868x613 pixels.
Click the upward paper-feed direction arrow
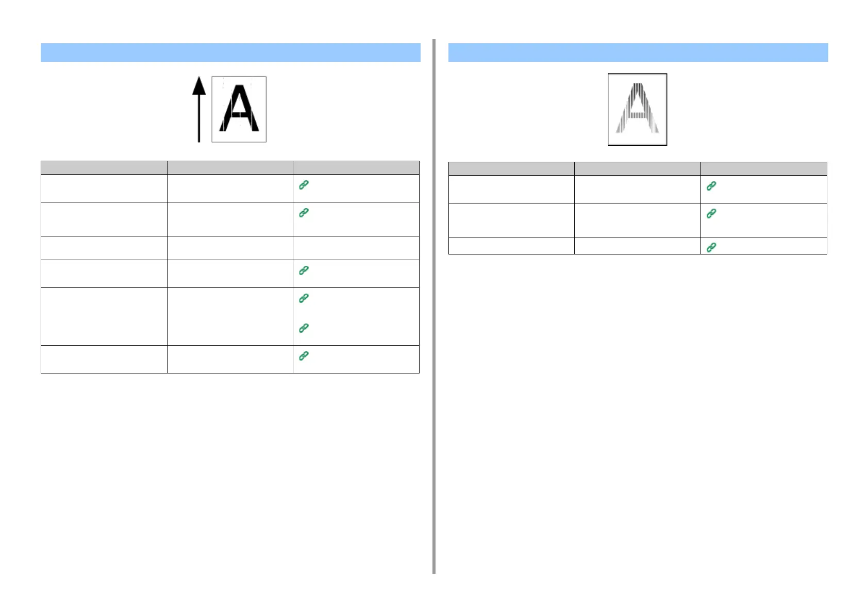(199, 109)
